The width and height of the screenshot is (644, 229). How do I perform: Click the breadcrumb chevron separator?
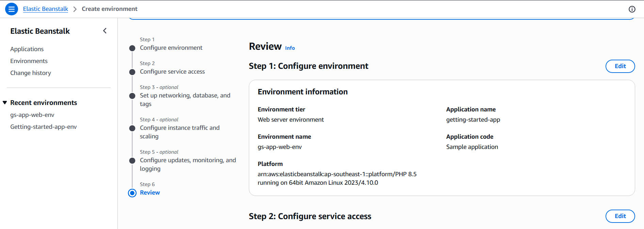75,9
